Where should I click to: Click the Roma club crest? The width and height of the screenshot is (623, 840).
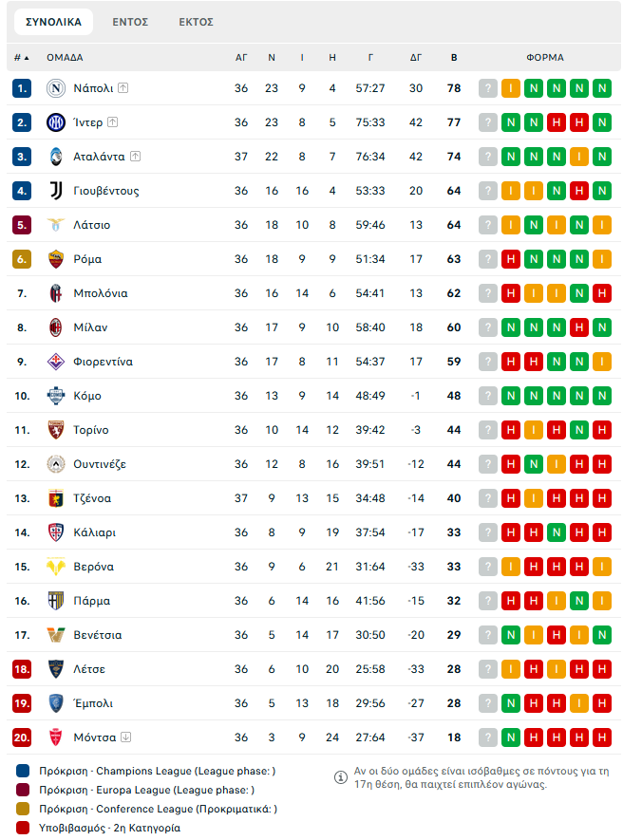click(x=56, y=259)
